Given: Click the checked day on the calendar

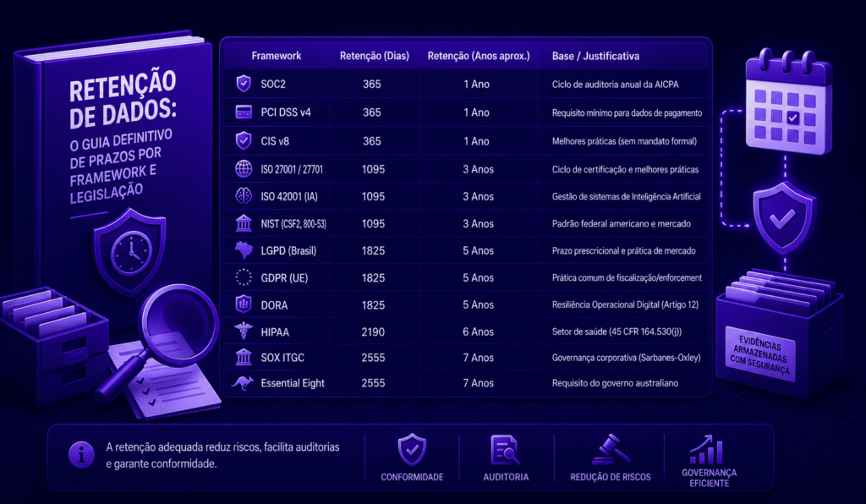Looking at the screenshot, I should point(793,118).
